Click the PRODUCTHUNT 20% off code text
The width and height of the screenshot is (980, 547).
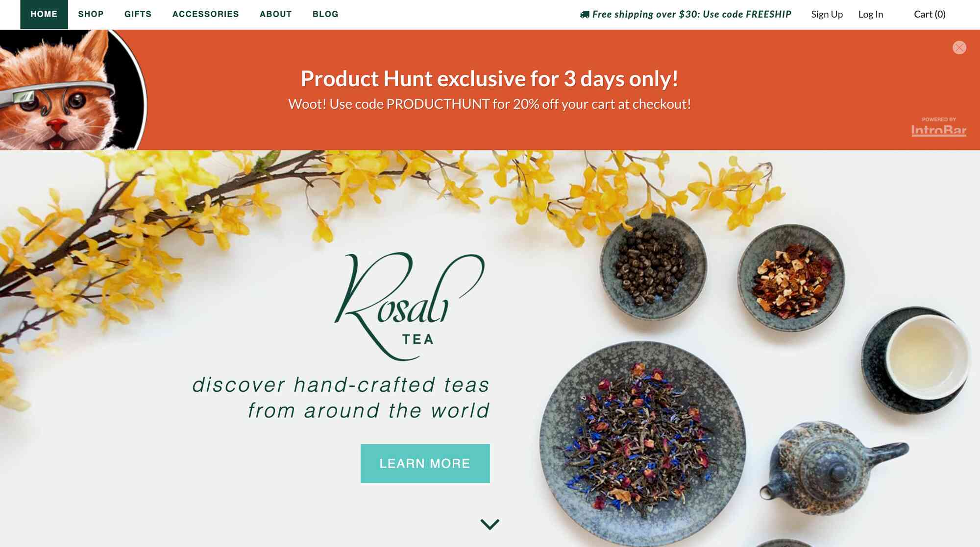click(490, 104)
